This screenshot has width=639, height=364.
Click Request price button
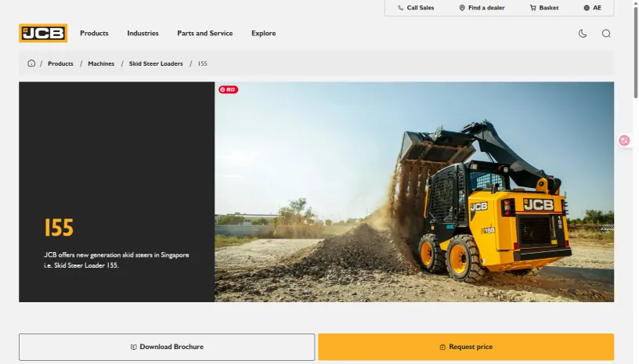[466, 347]
